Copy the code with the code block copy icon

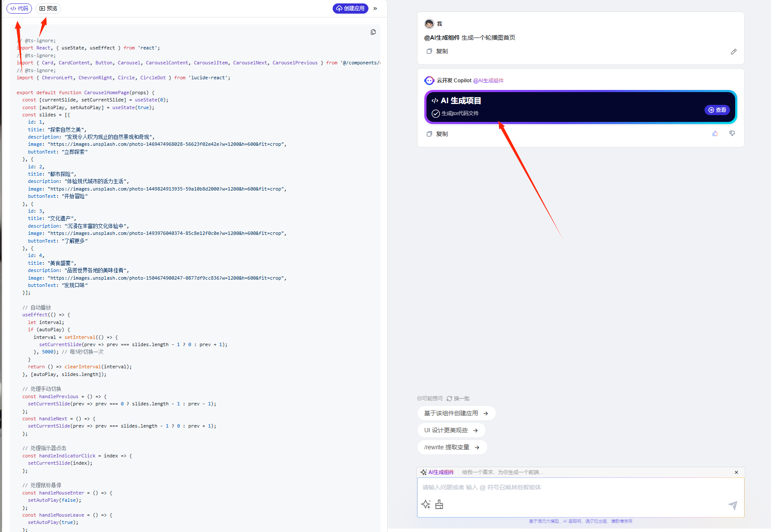[x=373, y=32]
